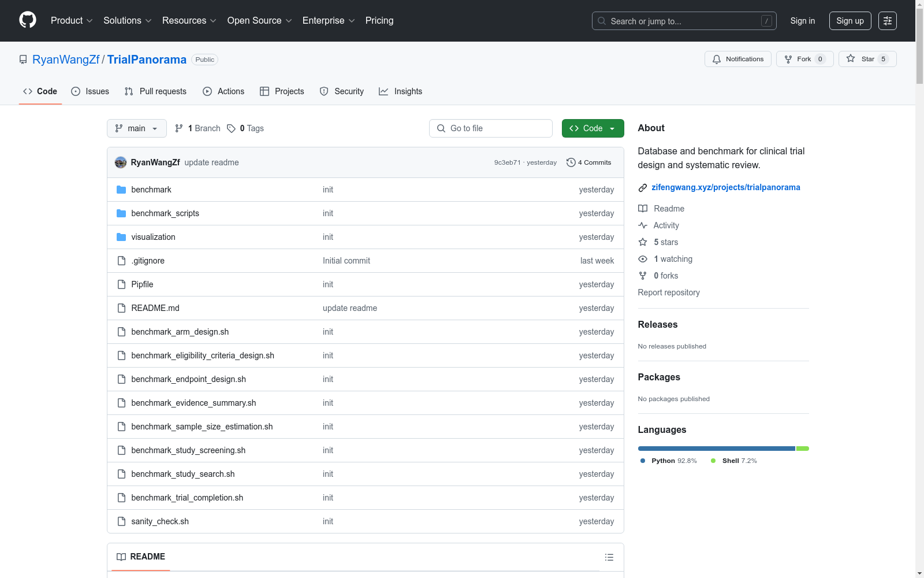Click the visualization folder icon
Viewport: 924px width, 578px height.
pos(121,237)
